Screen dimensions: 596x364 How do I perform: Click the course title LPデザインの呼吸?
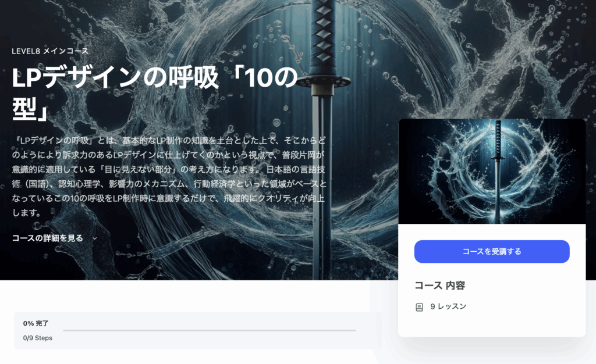tap(115, 77)
